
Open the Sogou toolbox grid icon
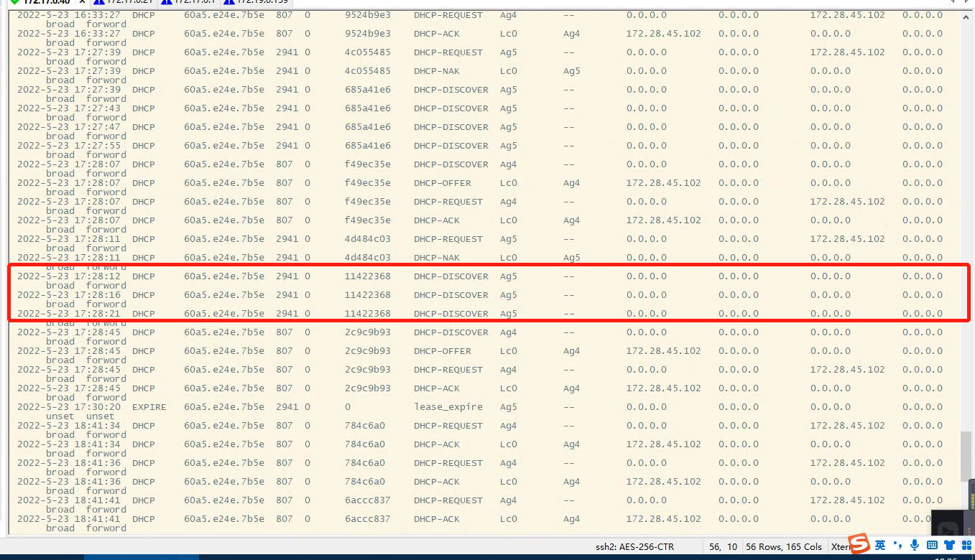click(x=966, y=545)
